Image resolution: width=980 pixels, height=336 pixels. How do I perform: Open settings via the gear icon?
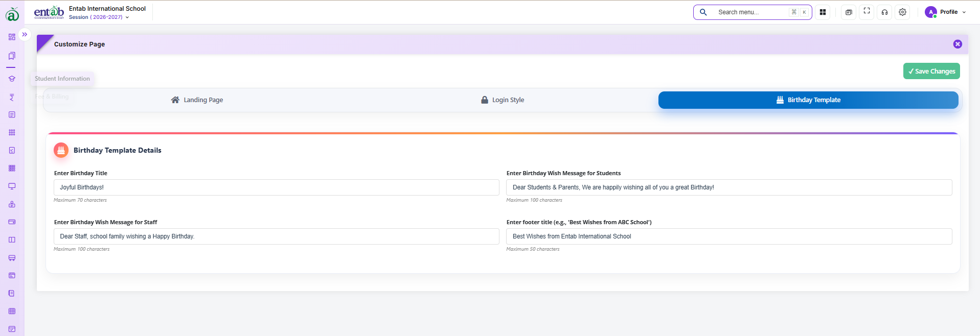(902, 12)
